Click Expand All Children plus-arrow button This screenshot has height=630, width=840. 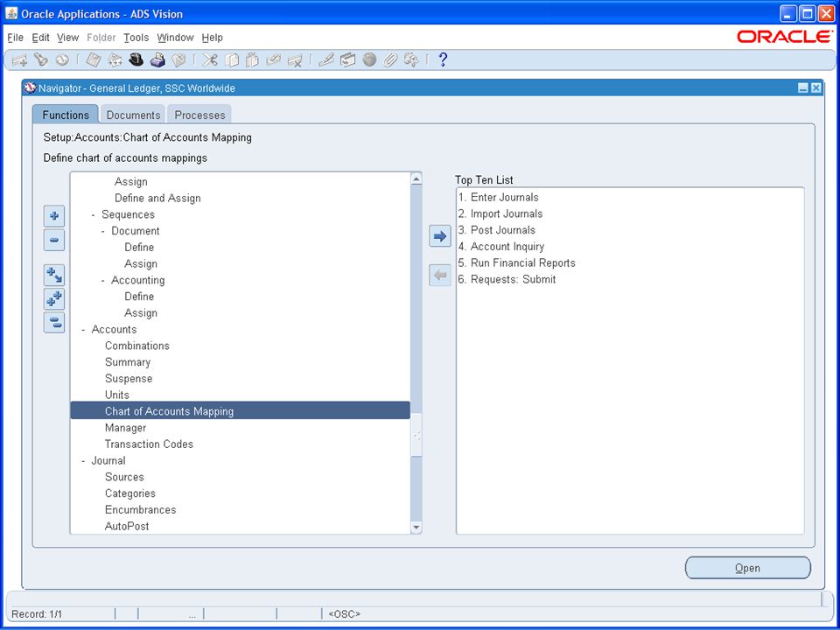point(54,275)
